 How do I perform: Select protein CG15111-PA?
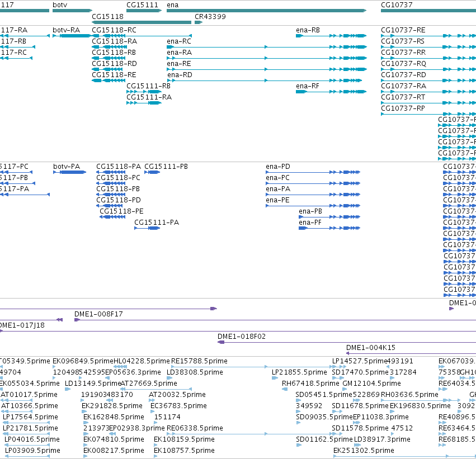point(157,223)
